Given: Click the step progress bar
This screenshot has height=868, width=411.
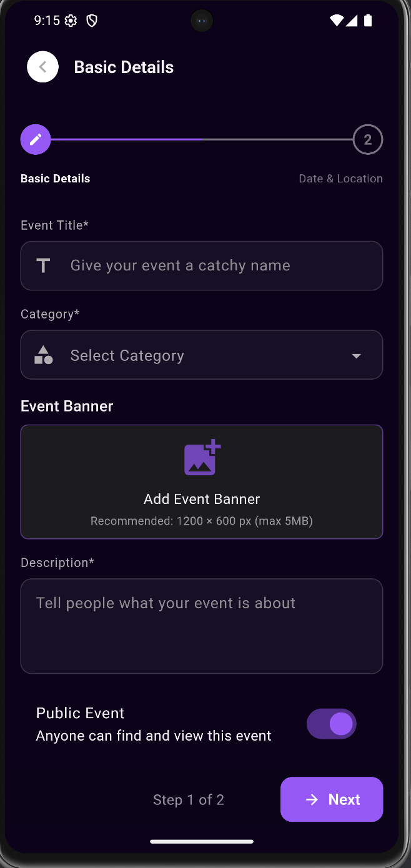Looking at the screenshot, I should [201, 139].
